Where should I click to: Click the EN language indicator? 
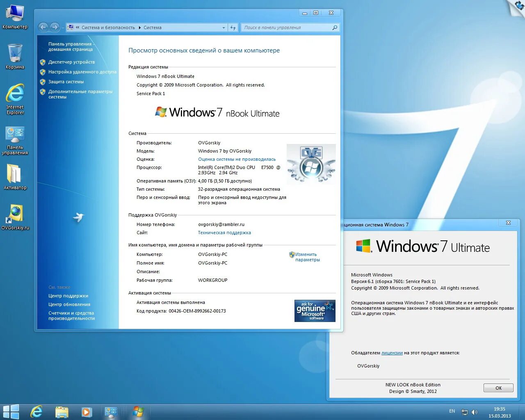click(452, 411)
